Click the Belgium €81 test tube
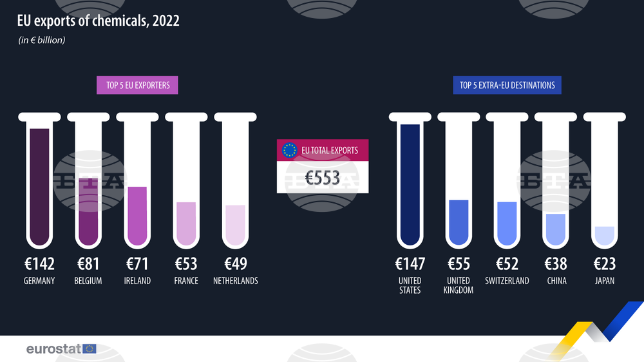 click(x=88, y=180)
